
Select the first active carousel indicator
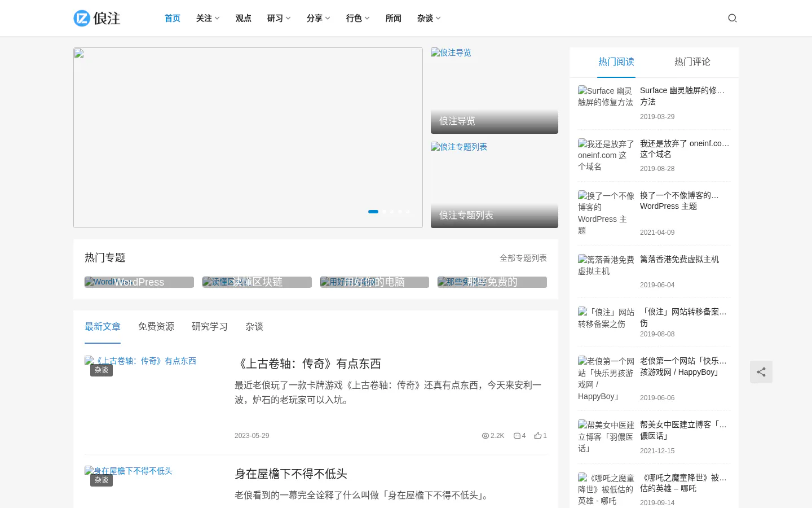373,212
